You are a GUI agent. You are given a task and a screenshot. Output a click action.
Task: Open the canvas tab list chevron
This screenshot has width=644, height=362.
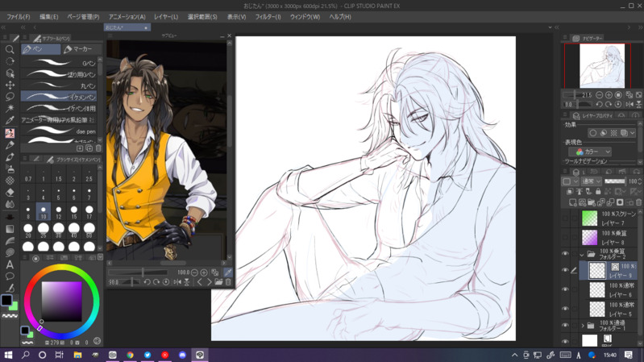click(x=550, y=27)
